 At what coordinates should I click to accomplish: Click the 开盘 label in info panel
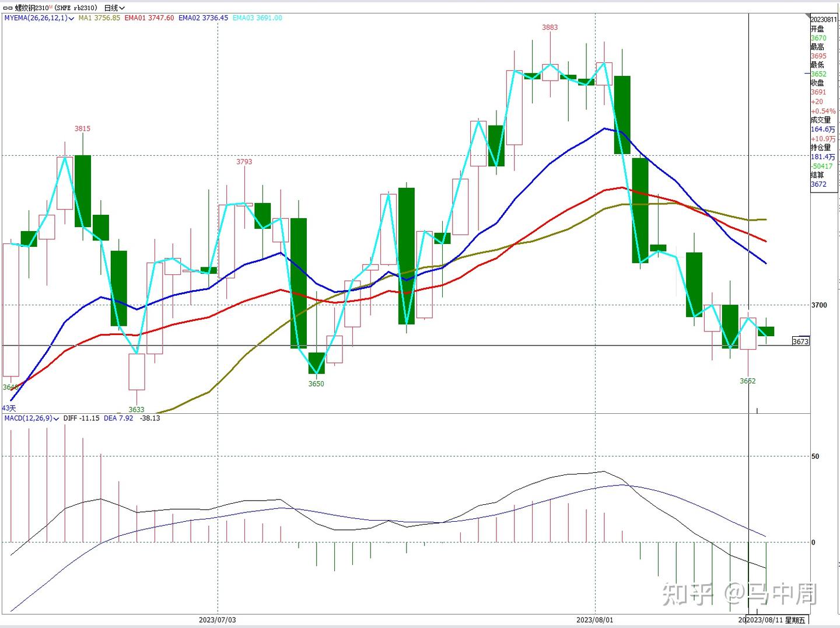click(x=817, y=29)
